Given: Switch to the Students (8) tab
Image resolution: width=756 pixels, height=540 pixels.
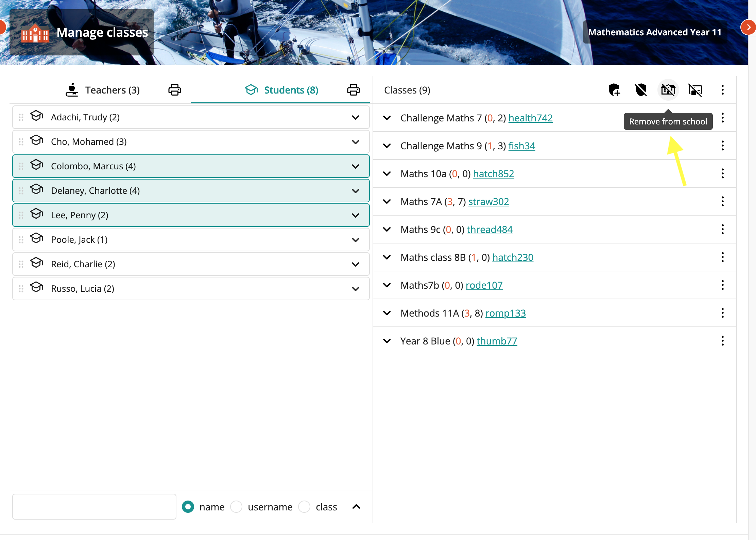Looking at the screenshot, I should click(281, 90).
